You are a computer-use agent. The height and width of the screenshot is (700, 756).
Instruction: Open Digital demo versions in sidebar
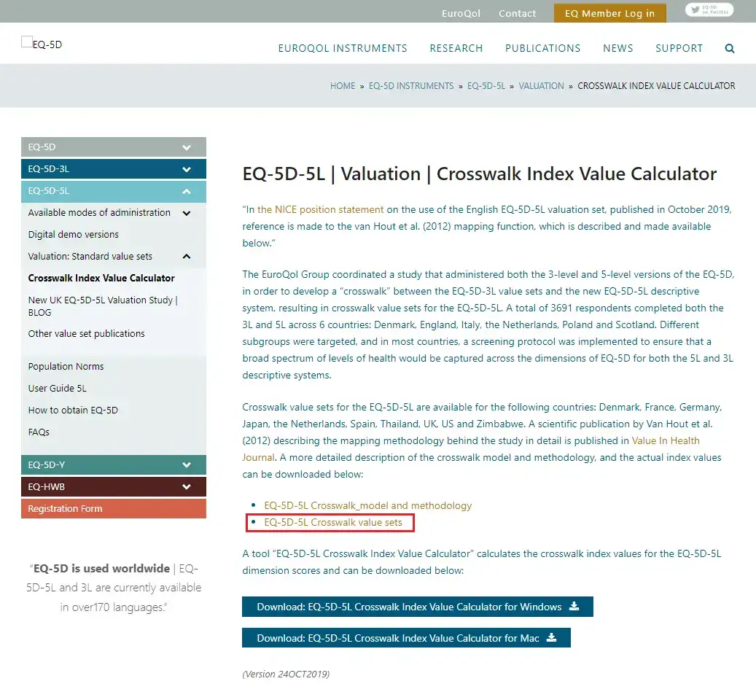click(x=74, y=234)
